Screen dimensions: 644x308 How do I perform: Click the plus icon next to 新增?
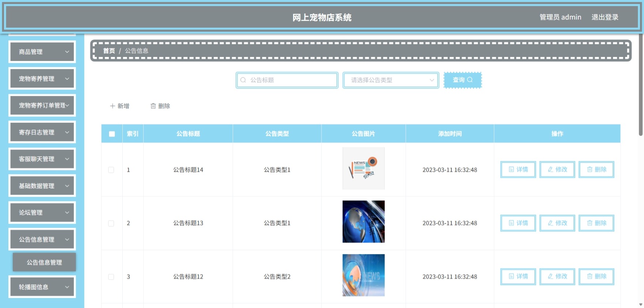[113, 106]
